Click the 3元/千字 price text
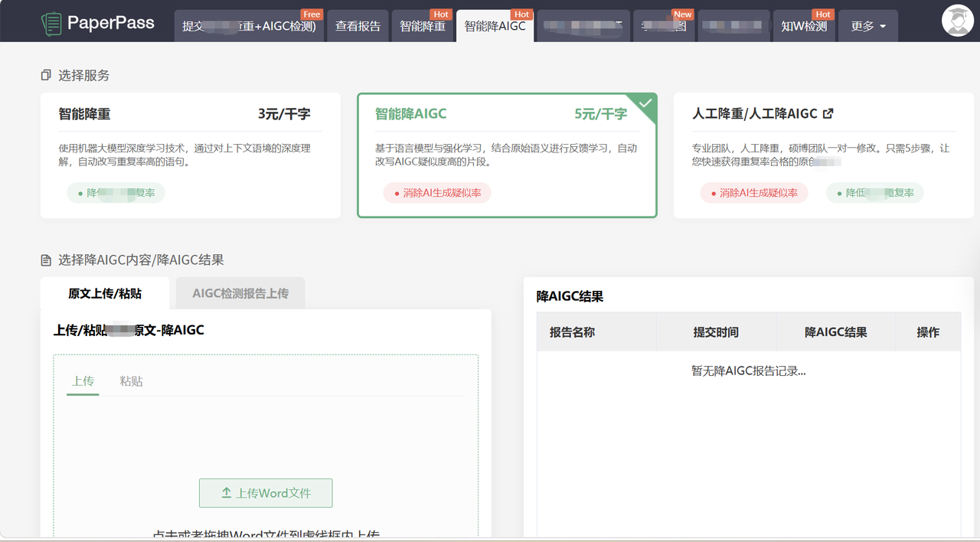The image size is (980, 542). (284, 114)
